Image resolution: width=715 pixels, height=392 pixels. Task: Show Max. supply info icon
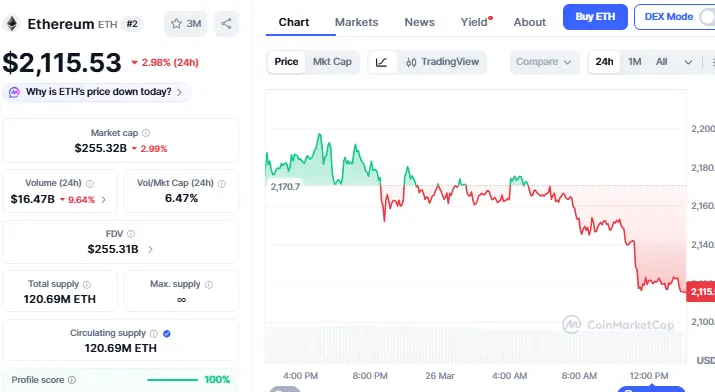pyautogui.click(x=209, y=284)
